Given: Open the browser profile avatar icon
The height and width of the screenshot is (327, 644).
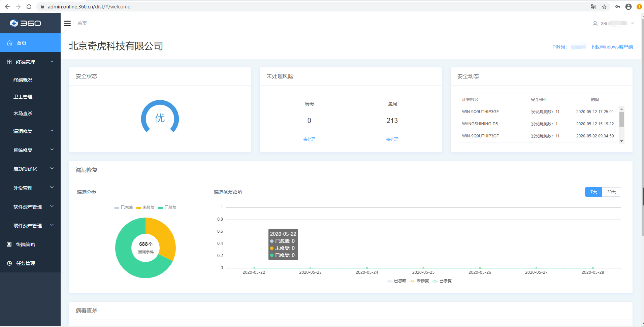Looking at the screenshot, I should [628, 7].
